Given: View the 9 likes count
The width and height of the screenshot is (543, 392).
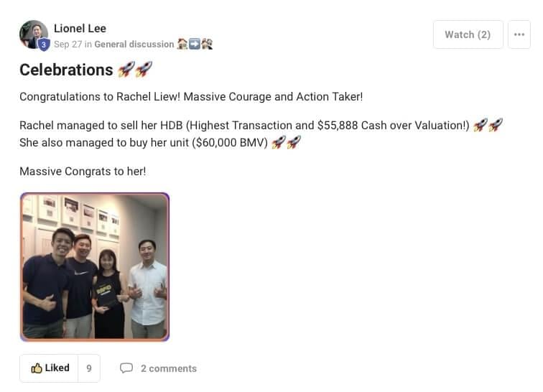Looking at the screenshot, I should (89, 368).
